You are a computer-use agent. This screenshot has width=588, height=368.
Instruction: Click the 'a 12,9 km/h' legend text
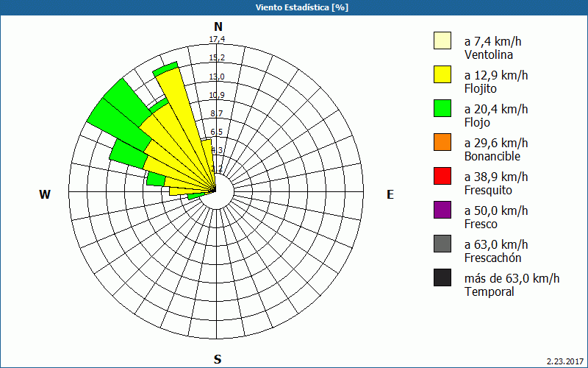pyautogui.click(x=496, y=75)
